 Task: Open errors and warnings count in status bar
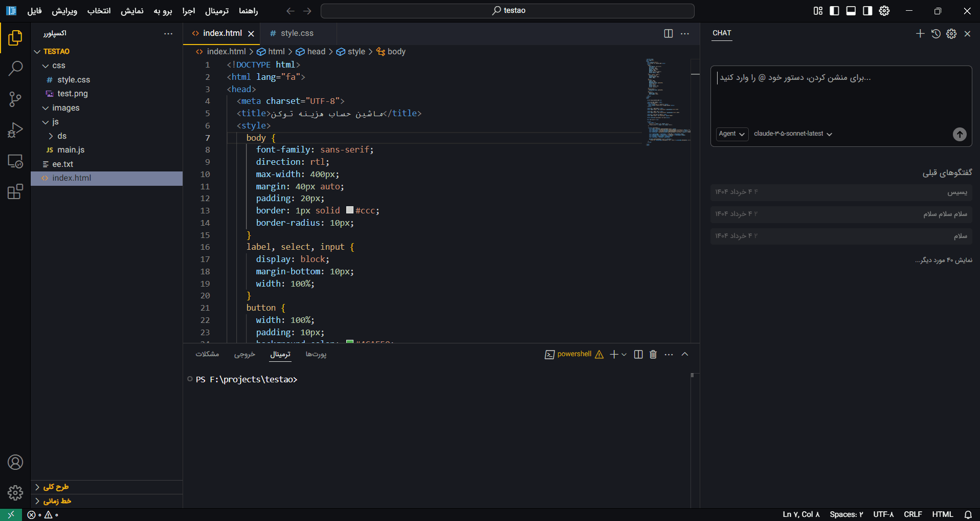click(x=43, y=514)
